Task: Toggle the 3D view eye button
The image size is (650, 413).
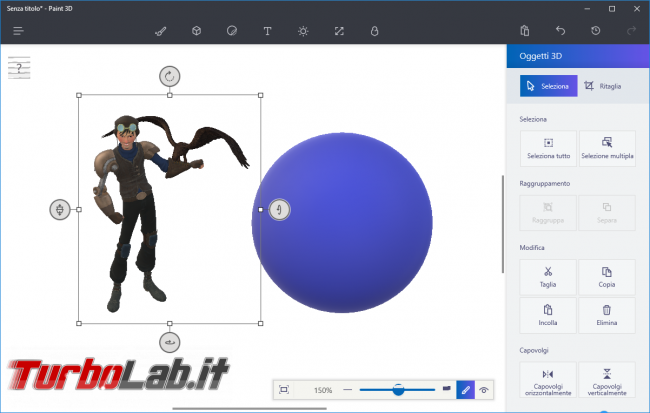Action: point(484,390)
